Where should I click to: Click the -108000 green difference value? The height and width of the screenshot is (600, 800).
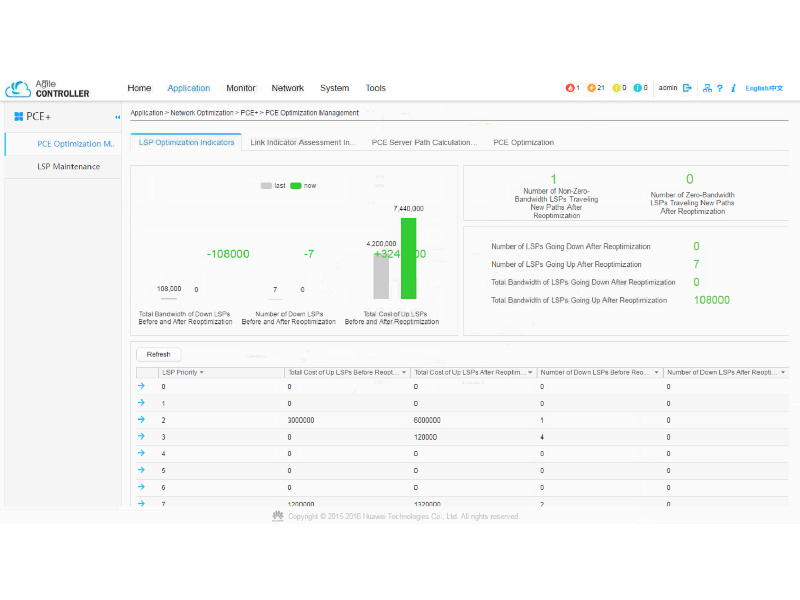(x=228, y=254)
